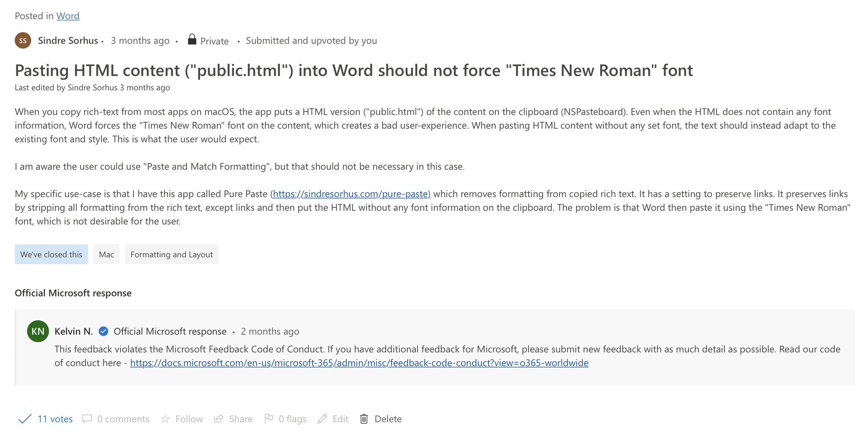Viewport: 868px width, 440px height.
Task: Click the Share icon
Action: [x=219, y=419]
